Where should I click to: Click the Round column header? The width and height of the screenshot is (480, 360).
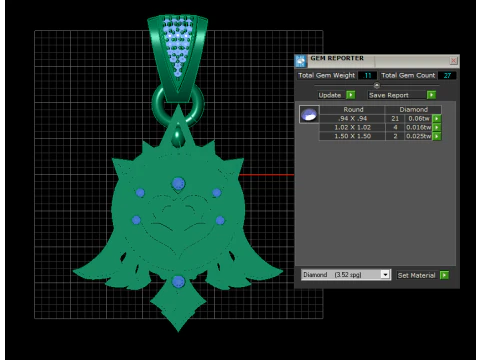353,110
